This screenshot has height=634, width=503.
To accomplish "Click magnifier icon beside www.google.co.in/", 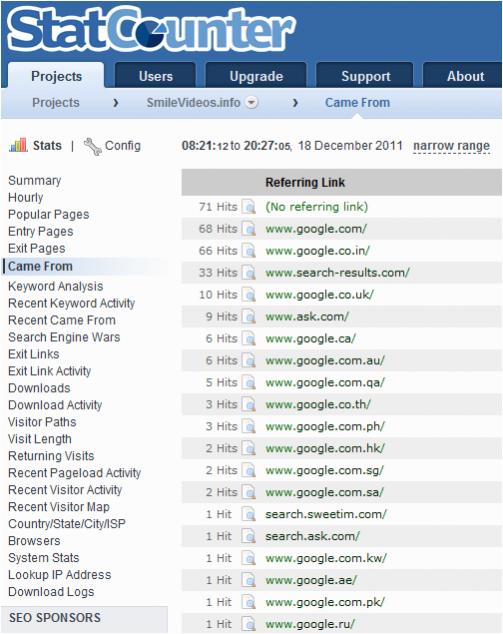I will coord(249,251).
